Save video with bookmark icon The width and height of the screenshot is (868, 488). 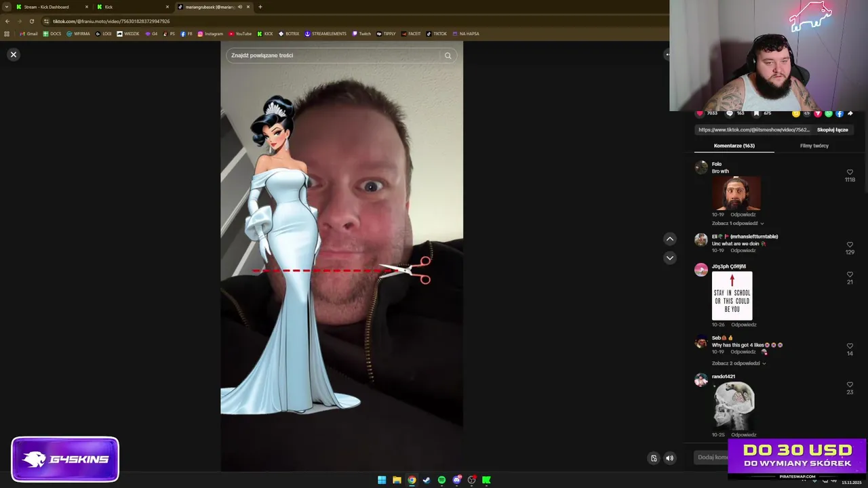(756, 113)
